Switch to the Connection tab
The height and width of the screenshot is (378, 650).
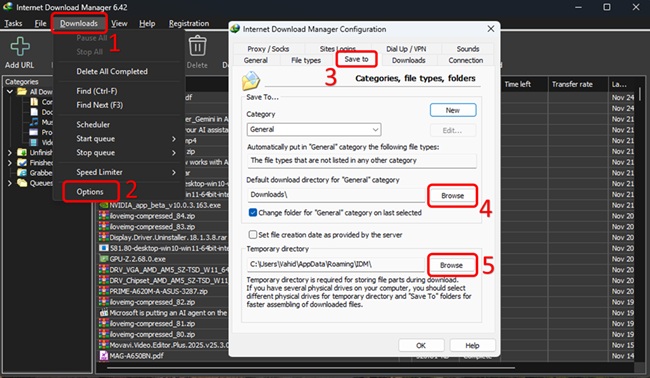pyautogui.click(x=466, y=60)
